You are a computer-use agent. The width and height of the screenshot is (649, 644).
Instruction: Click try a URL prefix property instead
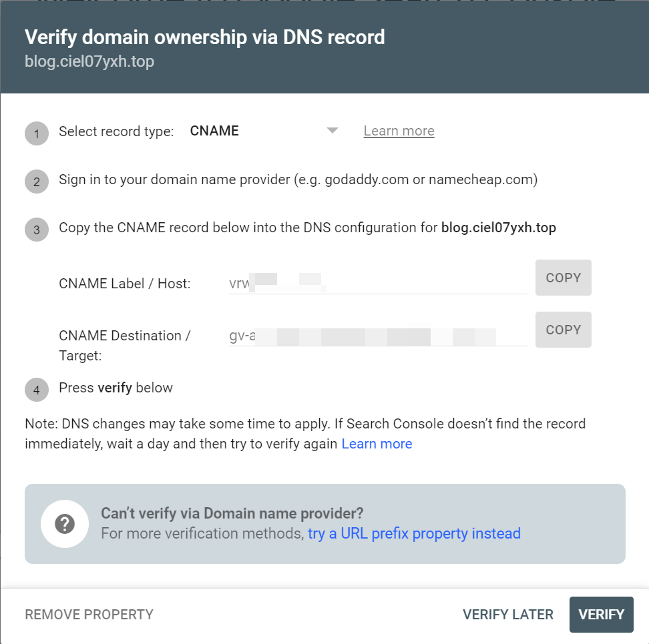click(x=414, y=533)
